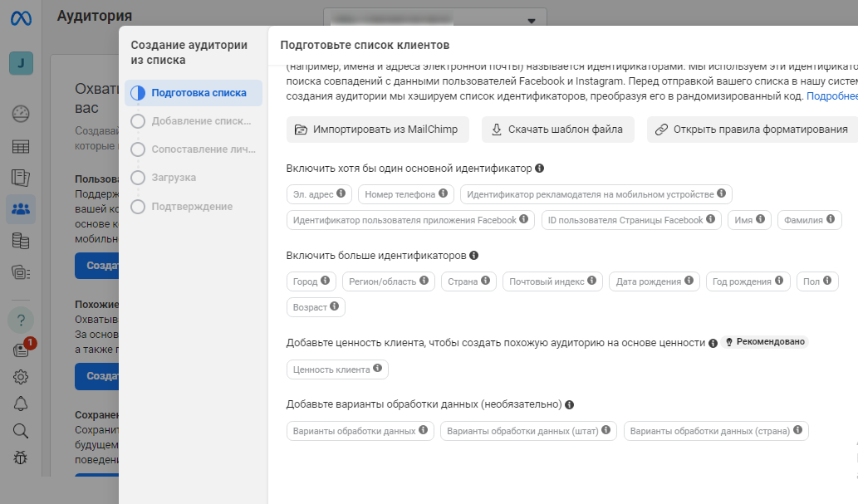
Task: Click info icon next to Эл. адрес
Action: tap(341, 193)
